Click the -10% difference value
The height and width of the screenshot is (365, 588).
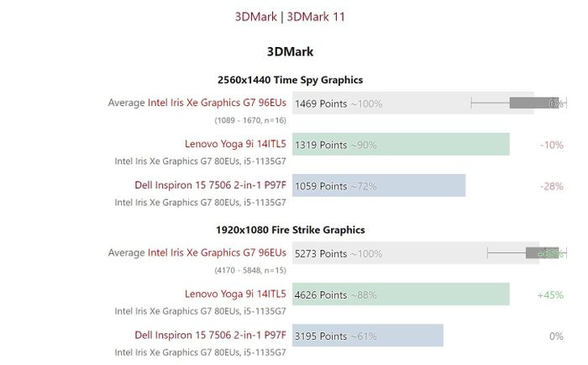coord(551,145)
